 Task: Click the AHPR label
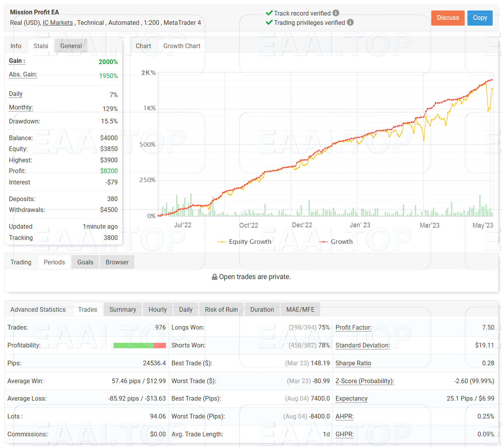tap(345, 417)
